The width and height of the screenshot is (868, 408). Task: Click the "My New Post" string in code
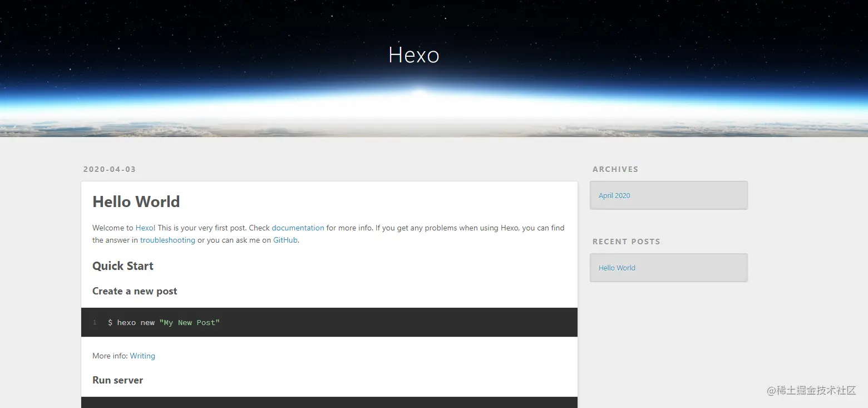click(189, 323)
